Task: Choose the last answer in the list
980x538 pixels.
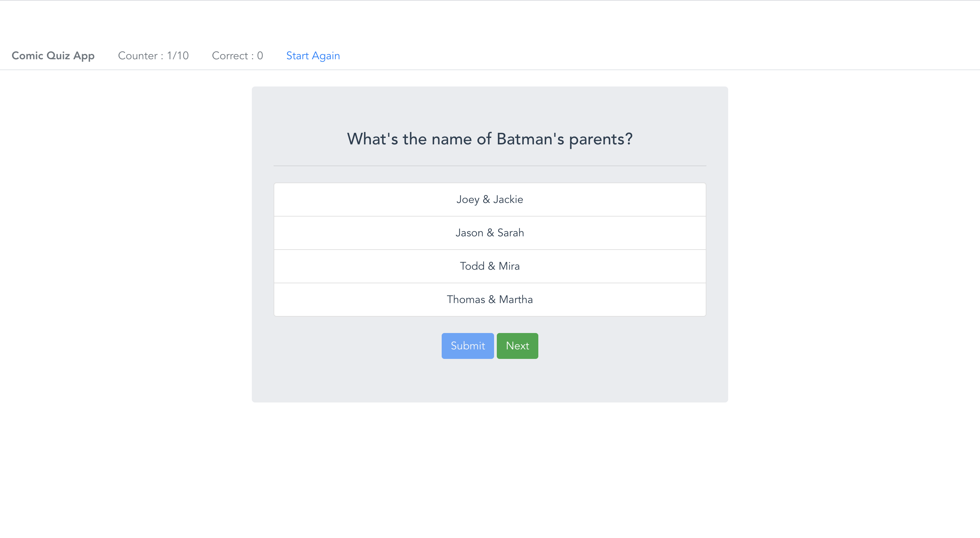Action: (490, 299)
